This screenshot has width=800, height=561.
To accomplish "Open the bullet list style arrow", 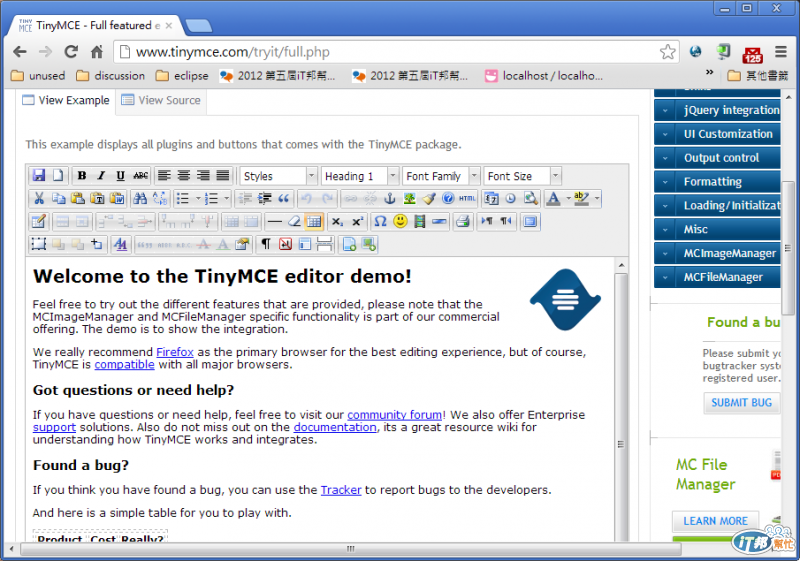I will tap(198, 198).
